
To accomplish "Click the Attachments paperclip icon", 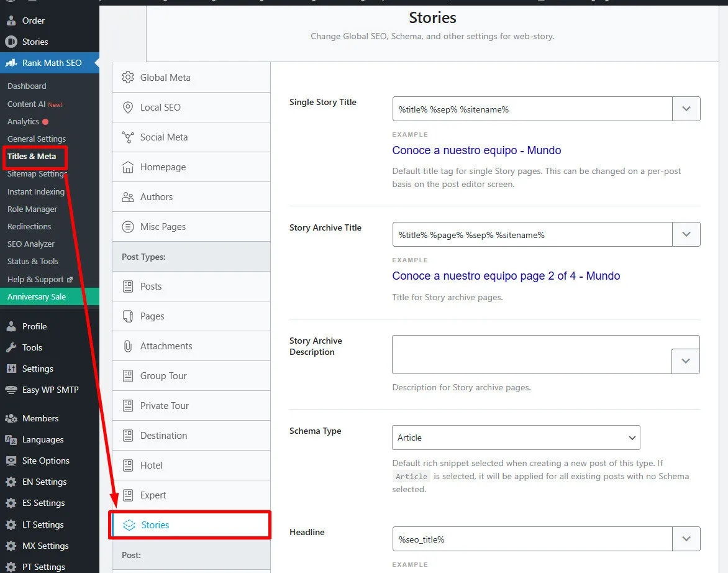I will click(128, 346).
